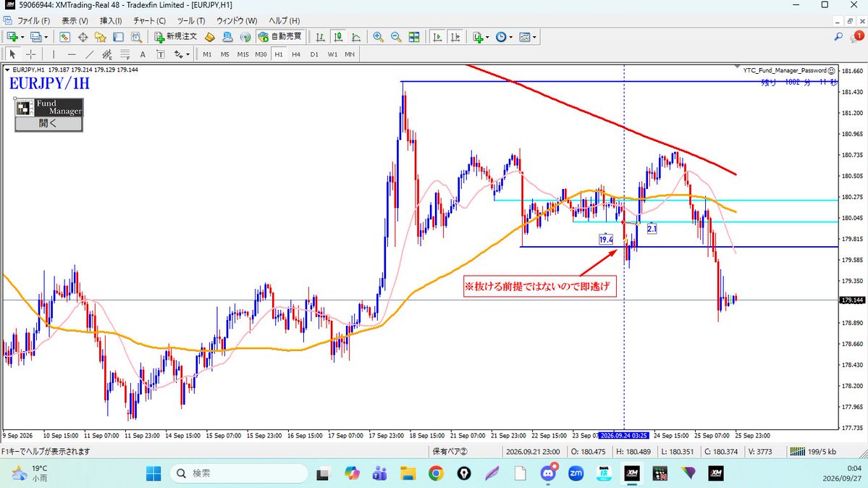Open the 挿入 (I) menu
868x488 pixels.
click(x=111, y=20)
